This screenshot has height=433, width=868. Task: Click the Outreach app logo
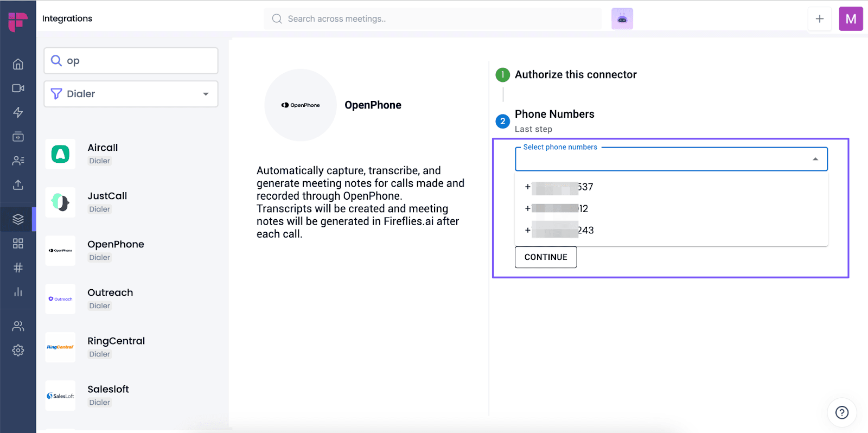[x=60, y=299]
